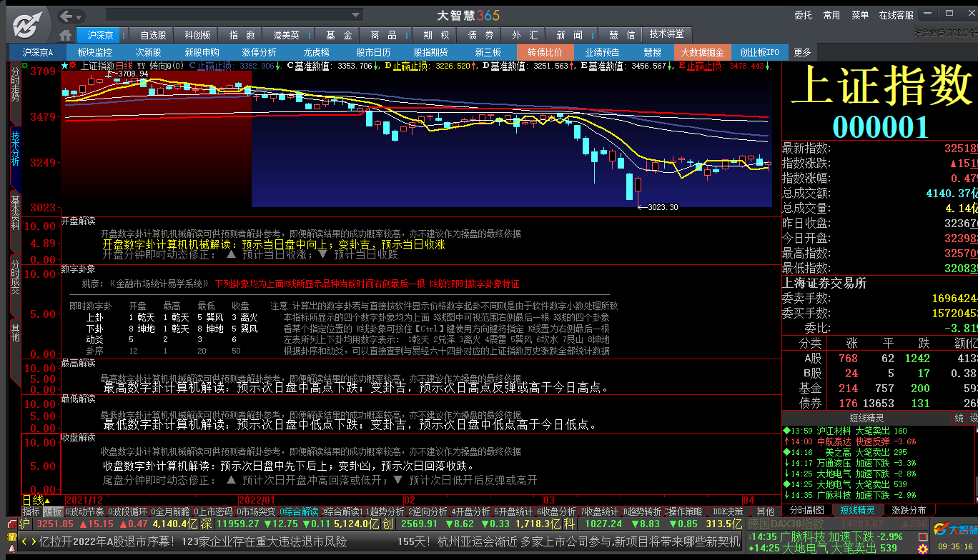Click the red list icon above the gear
The width and height of the screenshot is (978, 560).
pyautogui.click(x=11, y=524)
